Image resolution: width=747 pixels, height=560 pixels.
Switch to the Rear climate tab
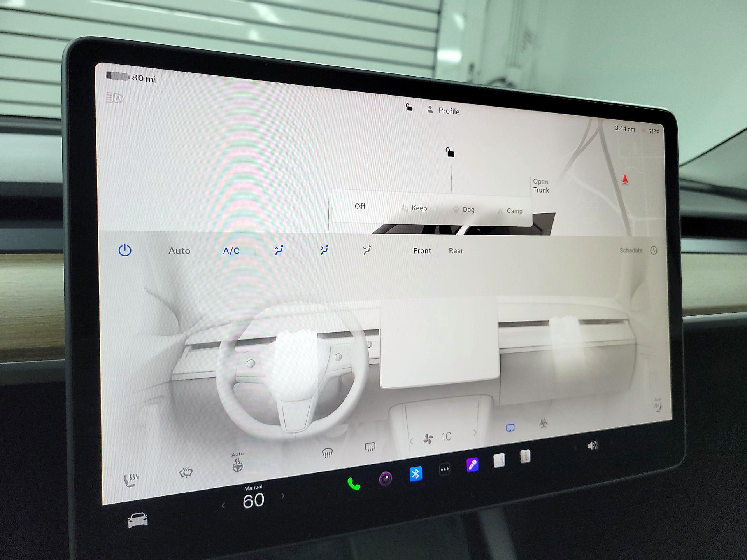pos(456,251)
